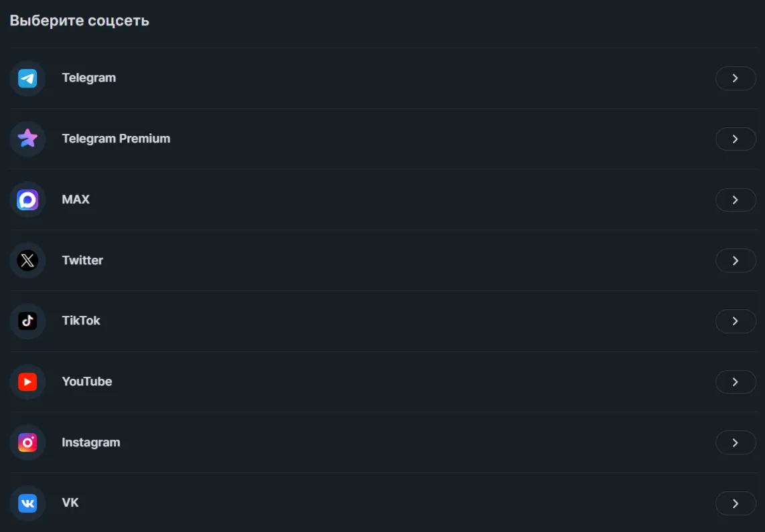Open TikTok using chevron button
This screenshot has width=765, height=532.
click(x=736, y=321)
